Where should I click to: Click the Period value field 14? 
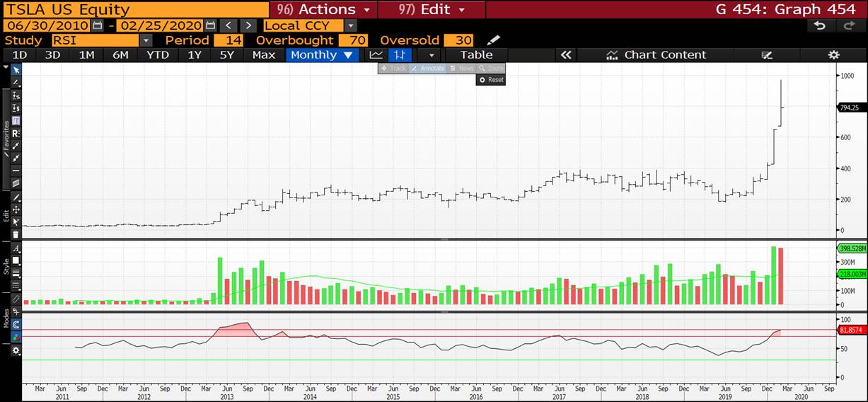pyautogui.click(x=228, y=40)
